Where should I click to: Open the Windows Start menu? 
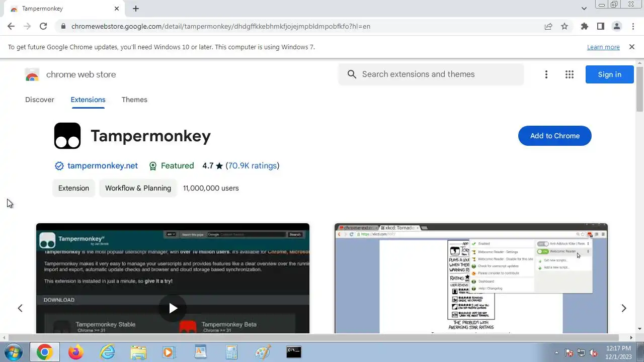13,352
